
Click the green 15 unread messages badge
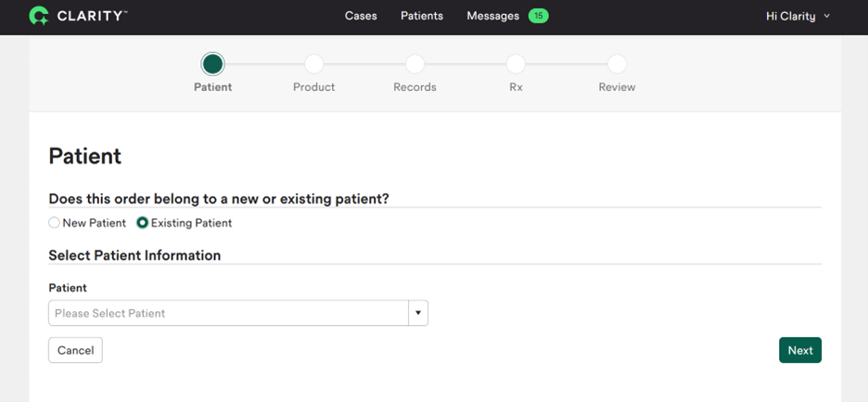(538, 16)
